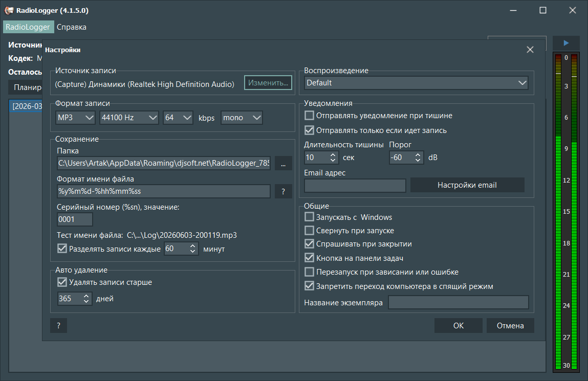
Task: Close the RadioLogger main window
Action: (x=572, y=11)
